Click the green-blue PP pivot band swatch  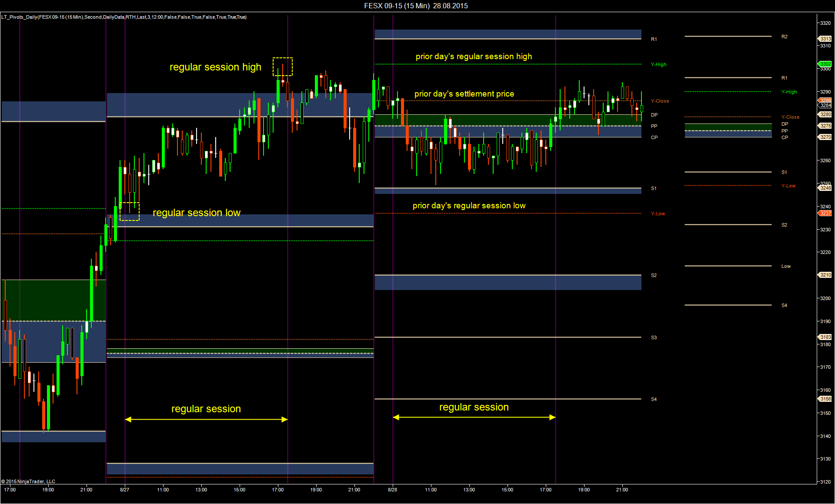(x=728, y=130)
